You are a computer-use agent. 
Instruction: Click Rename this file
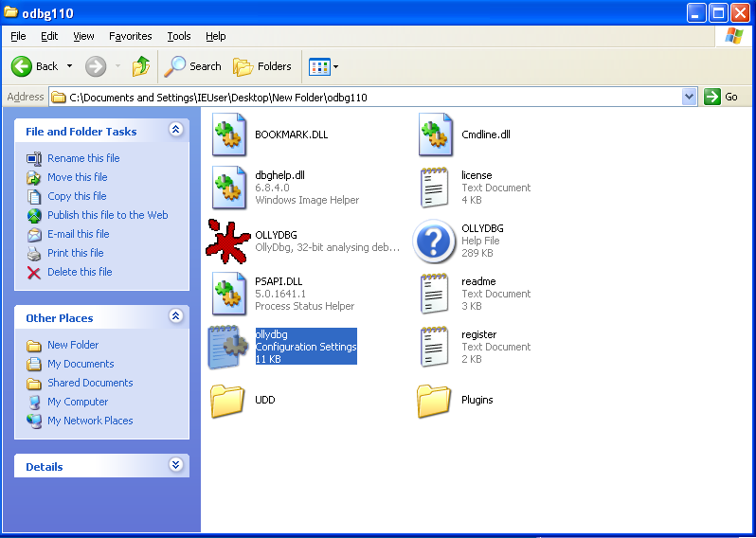tap(83, 158)
